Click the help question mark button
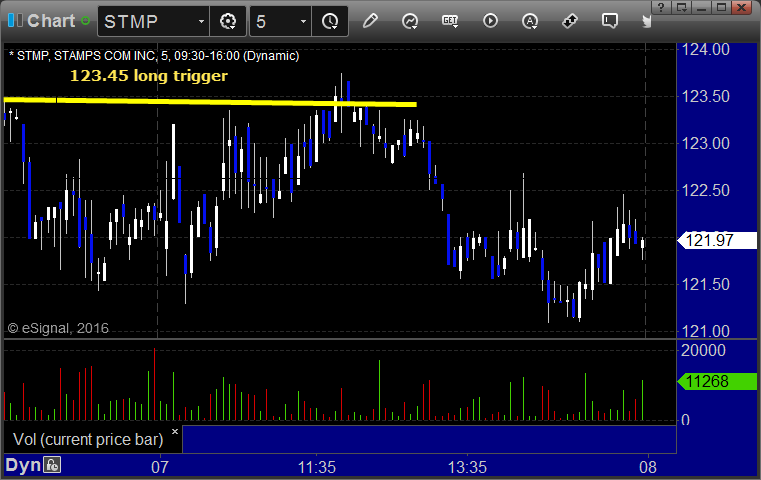 click(661, 7)
